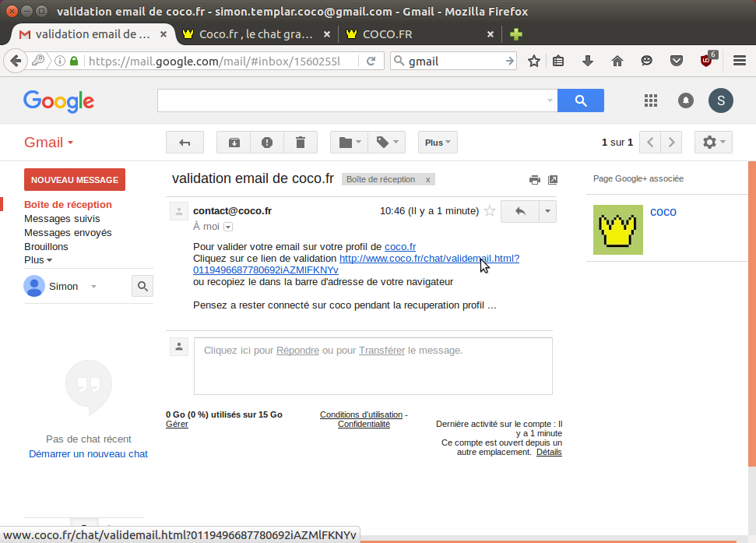
Task: Click the URL address bar
Action: [215, 62]
